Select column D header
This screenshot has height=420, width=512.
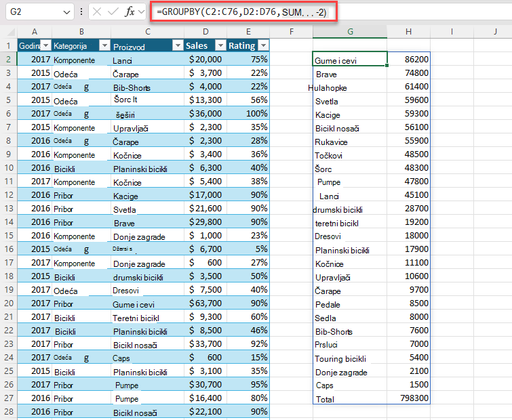coord(205,32)
